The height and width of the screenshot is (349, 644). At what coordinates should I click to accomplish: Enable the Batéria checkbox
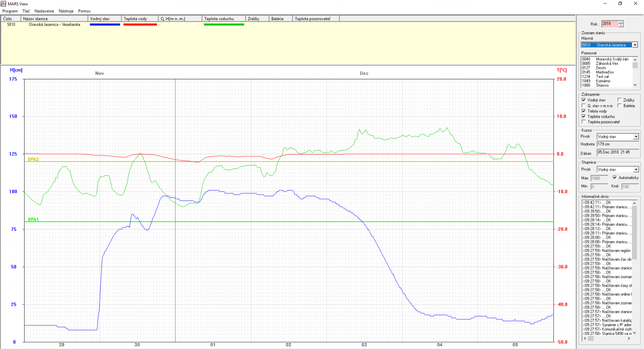tap(619, 106)
